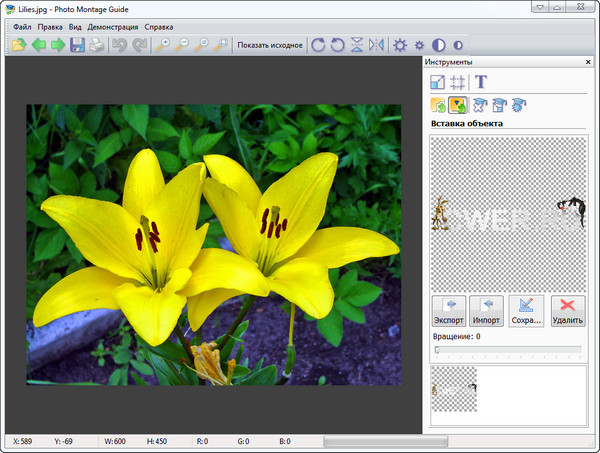Screen dimensions: 600x453
Task: Select the object thumbnail in the list
Action: click(454, 389)
